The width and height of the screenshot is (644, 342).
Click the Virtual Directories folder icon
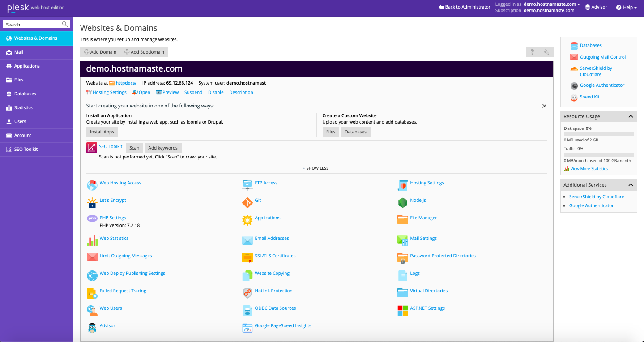coord(403,293)
